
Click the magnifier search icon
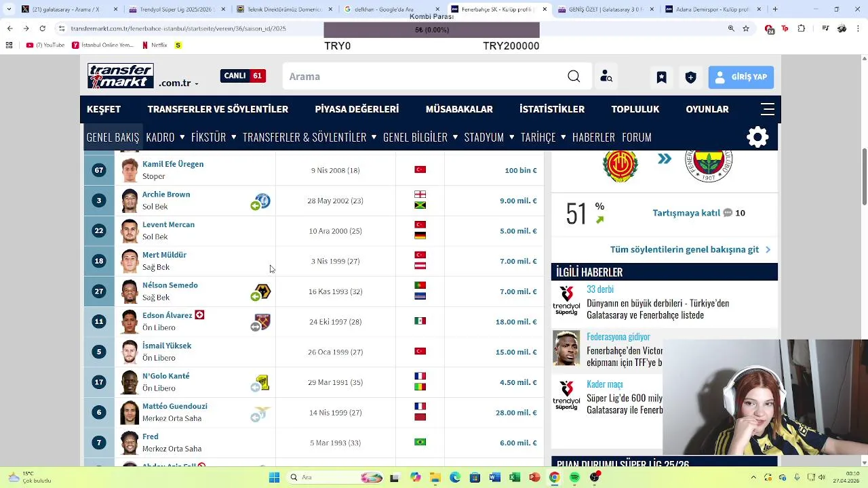574,77
